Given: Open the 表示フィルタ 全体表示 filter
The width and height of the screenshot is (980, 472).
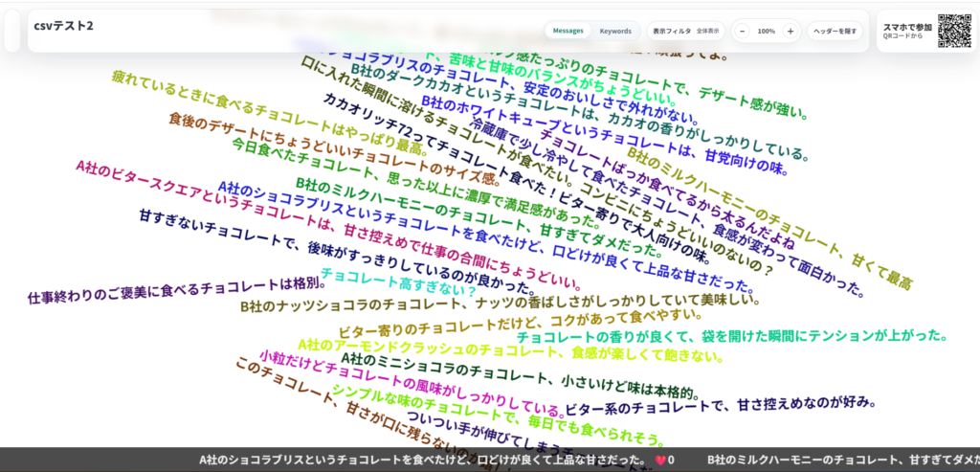Looking at the screenshot, I should pyautogui.click(x=685, y=31).
